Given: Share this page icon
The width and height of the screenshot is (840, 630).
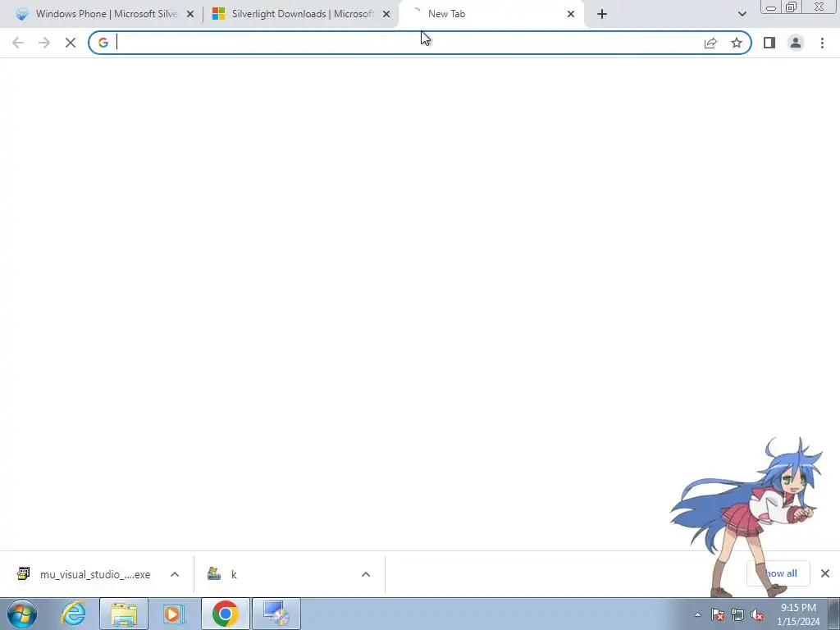Looking at the screenshot, I should tap(710, 43).
